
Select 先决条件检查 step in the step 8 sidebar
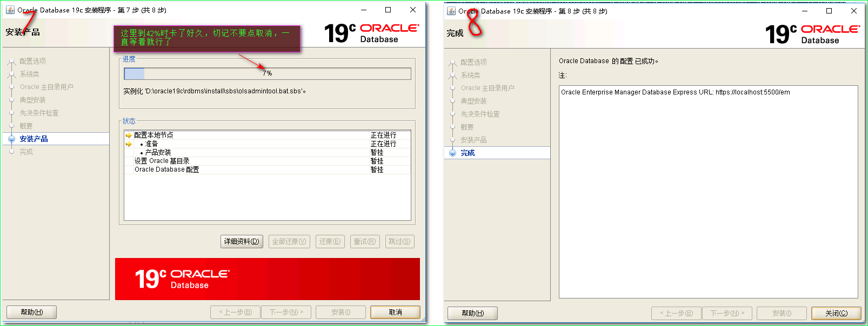[480, 114]
